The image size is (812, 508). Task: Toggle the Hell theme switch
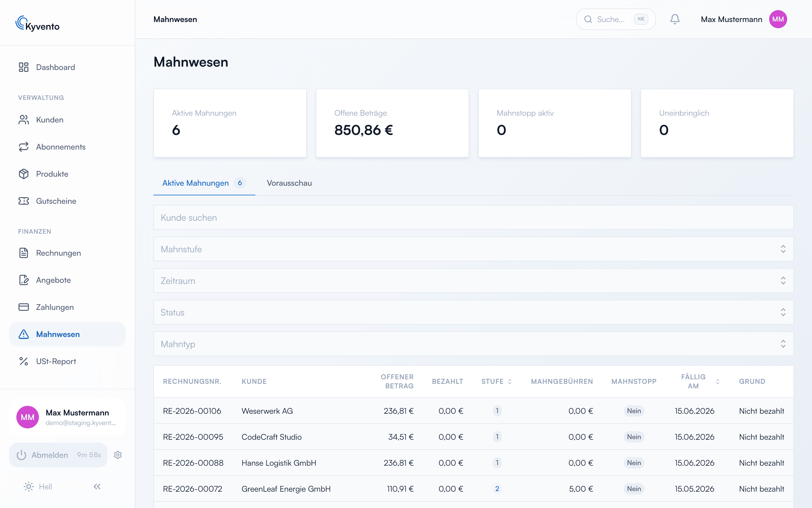click(38, 487)
